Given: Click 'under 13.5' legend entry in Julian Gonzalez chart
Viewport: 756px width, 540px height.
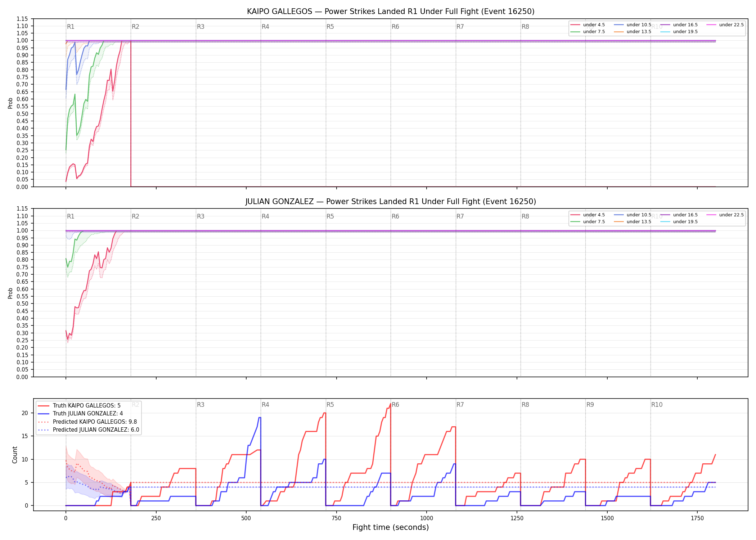Looking at the screenshot, I should pos(633,222).
